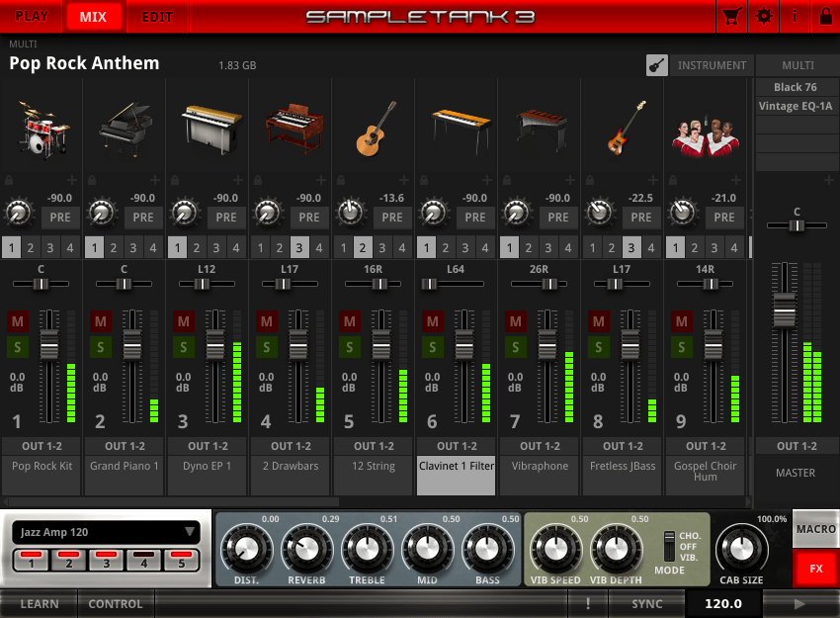The height and width of the screenshot is (618, 840).
Task: Click the exclamation panic icon
Action: click(x=588, y=603)
